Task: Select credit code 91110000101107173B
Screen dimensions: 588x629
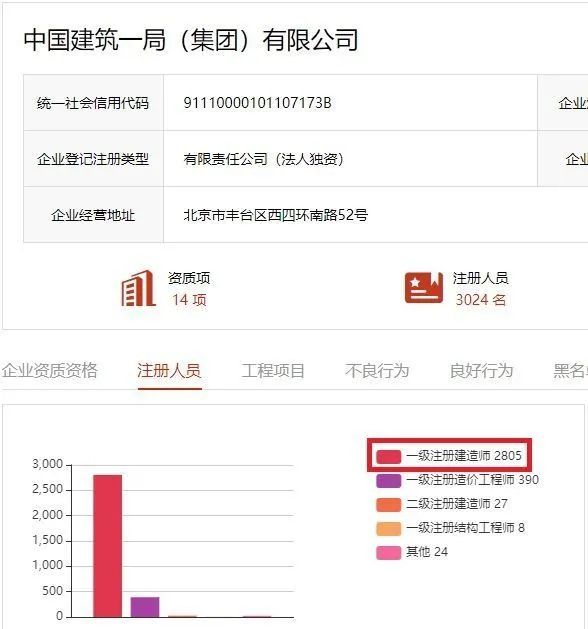Action: click(258, 103)
